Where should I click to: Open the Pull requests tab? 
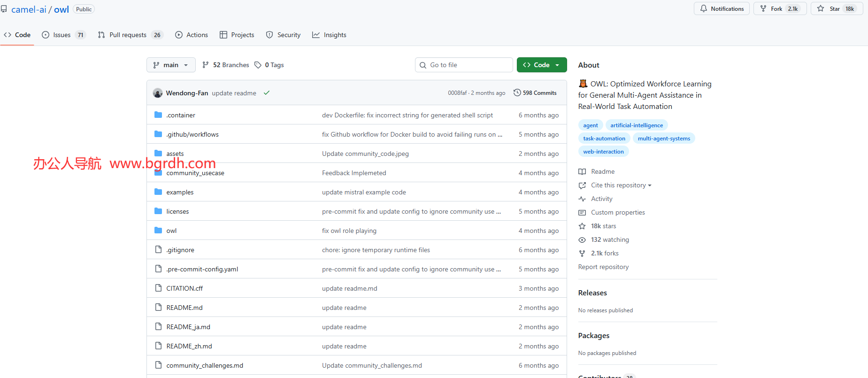point(129,35)
